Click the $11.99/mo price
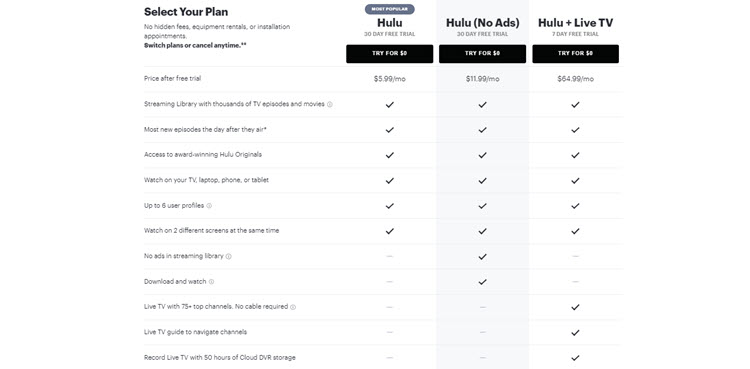750x369 pixels. [483, 79]
